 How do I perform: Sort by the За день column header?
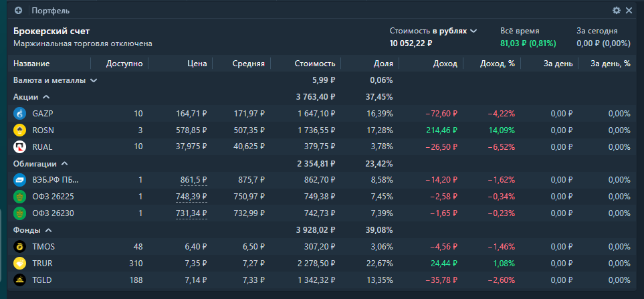[x=558, y=64]
